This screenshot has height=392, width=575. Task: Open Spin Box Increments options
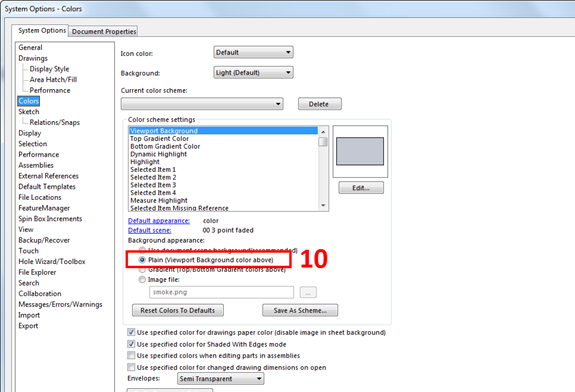(x=50, y=219)
